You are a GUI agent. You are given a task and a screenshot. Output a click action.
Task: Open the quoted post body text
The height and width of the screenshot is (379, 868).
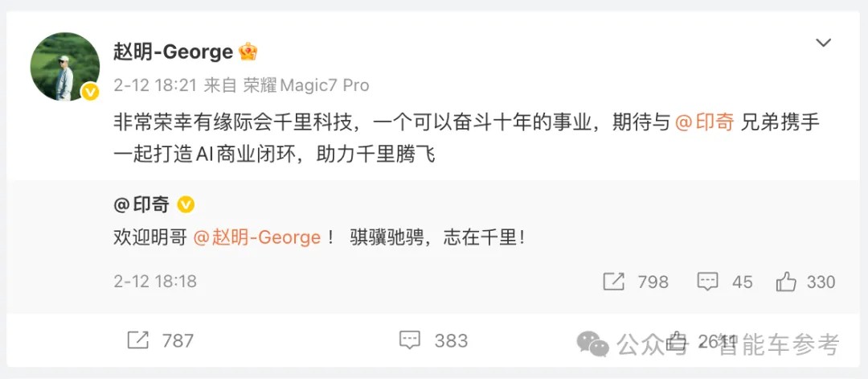point(318,237)
